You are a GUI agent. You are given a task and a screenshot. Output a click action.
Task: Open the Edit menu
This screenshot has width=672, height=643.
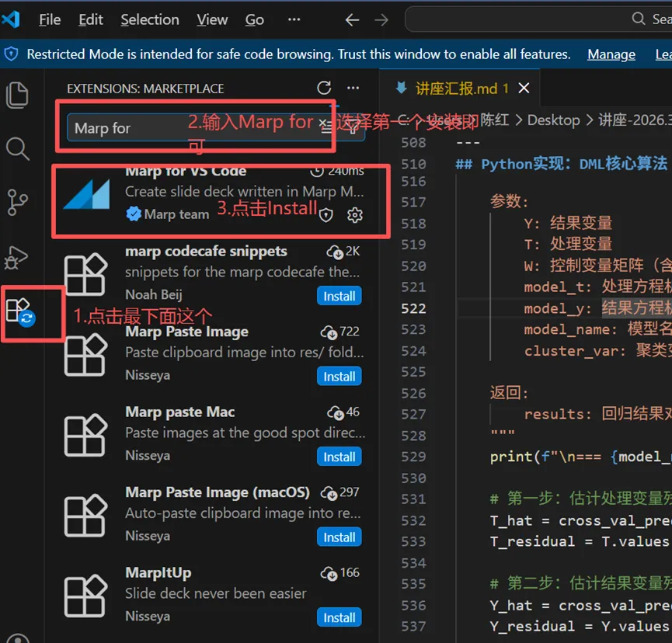90,19
